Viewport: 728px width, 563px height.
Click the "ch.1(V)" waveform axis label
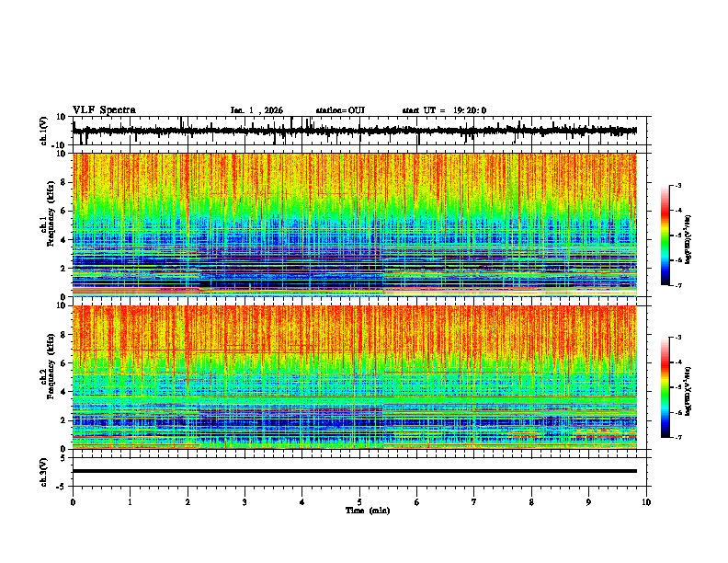click(44, 131)
